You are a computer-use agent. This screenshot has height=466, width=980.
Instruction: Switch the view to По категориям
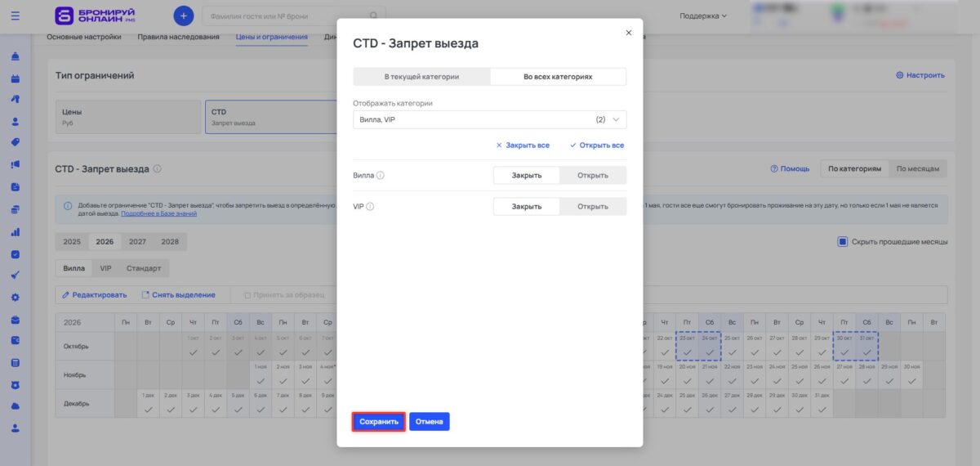[x=854, y=168]
